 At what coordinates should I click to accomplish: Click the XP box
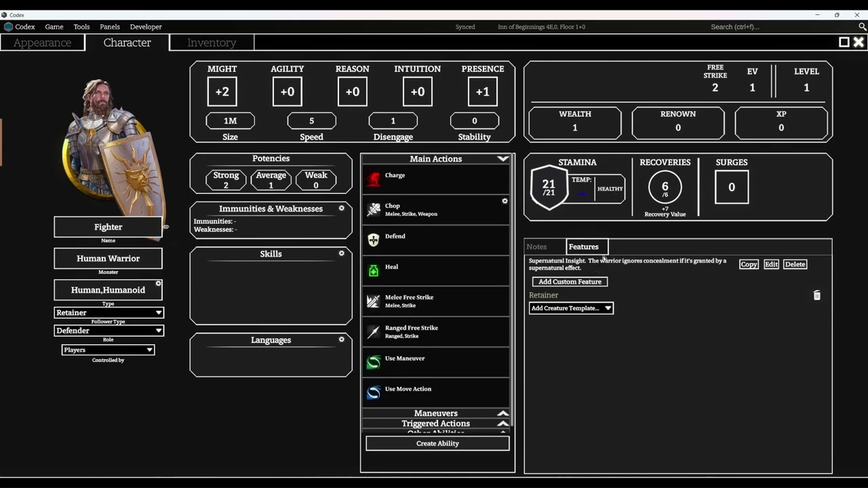pos(781,123)
